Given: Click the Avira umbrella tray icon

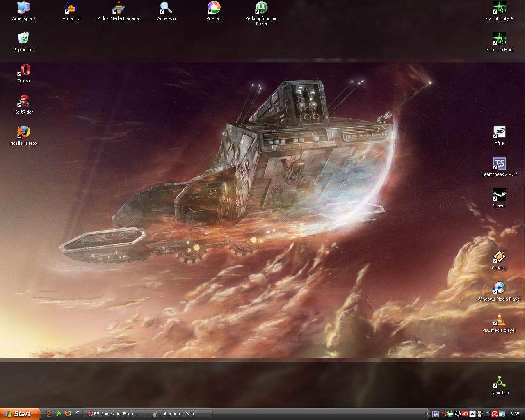Looking at the screenshot, I should click(x=495, y=414).
